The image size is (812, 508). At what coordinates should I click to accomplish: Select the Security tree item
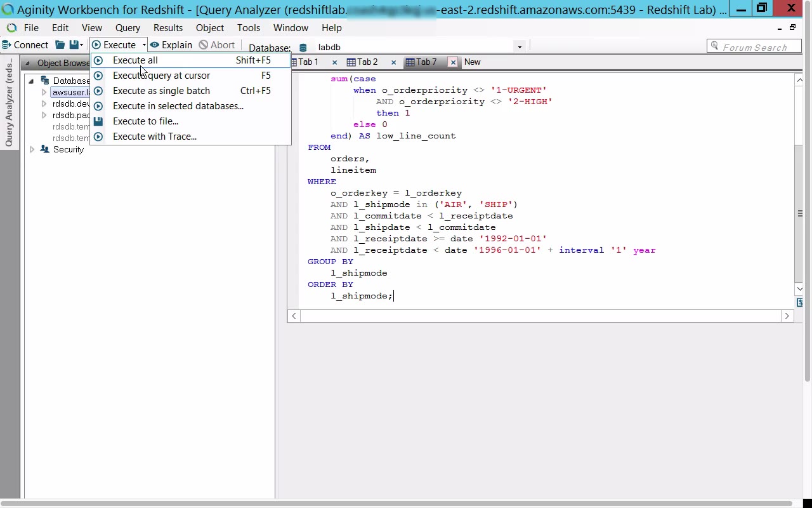(x=69, y=150)
